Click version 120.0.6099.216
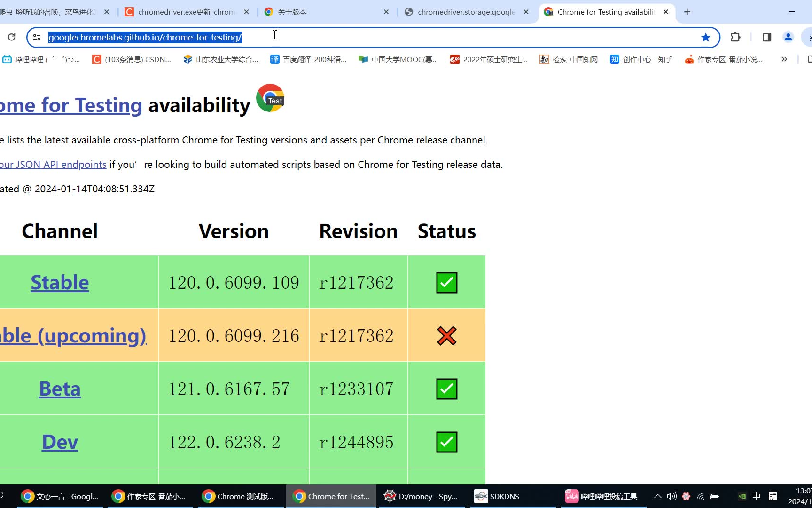The width and height of the screenshot is (812, 508). [x=234, y=335]
